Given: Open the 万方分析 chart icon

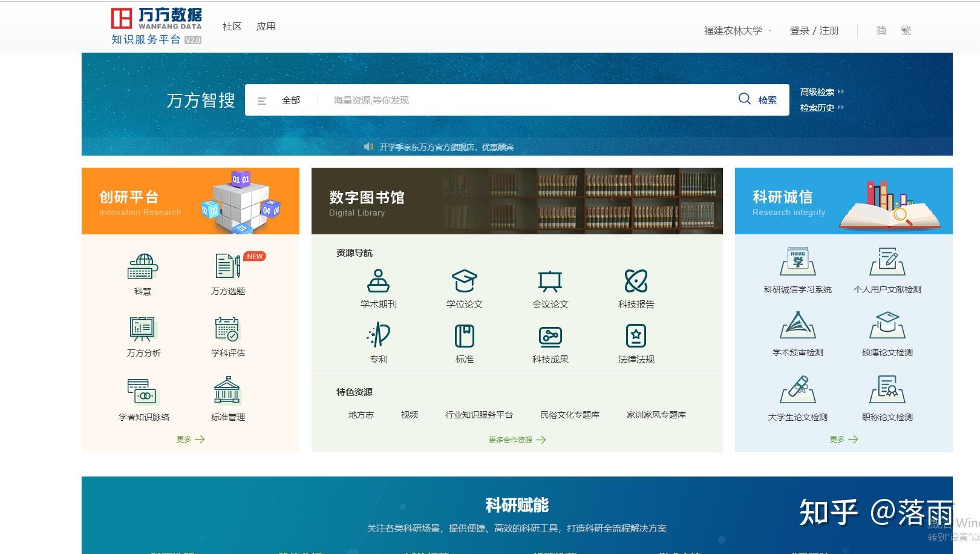Looking at the screenshot, I should point(143,329).
